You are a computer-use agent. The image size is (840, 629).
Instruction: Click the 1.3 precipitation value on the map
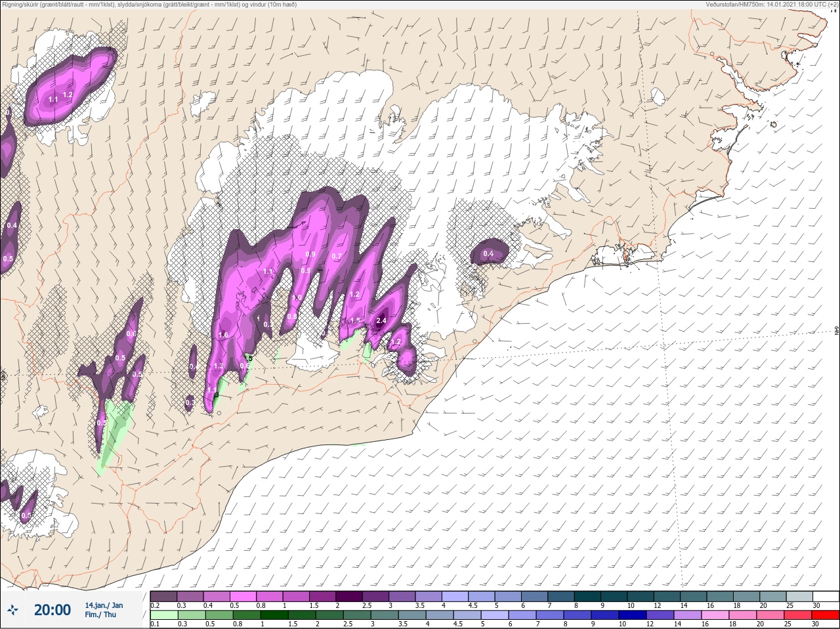219,366
